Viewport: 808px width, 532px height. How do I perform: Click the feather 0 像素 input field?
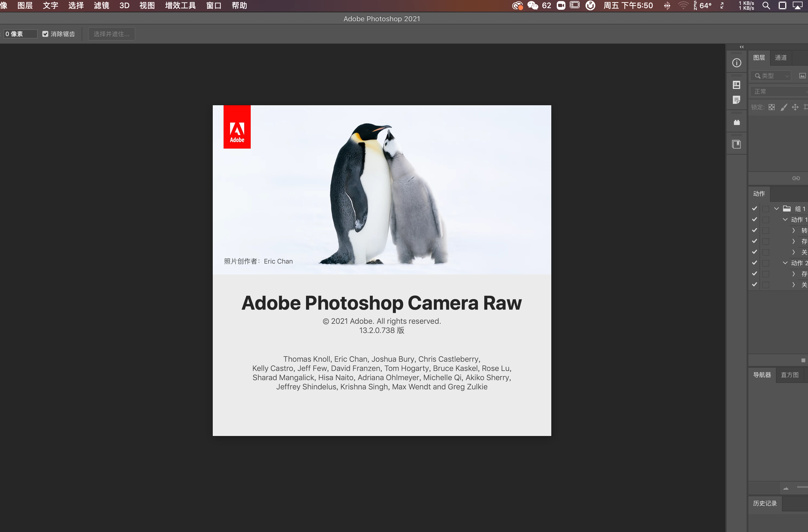point(20,34)
